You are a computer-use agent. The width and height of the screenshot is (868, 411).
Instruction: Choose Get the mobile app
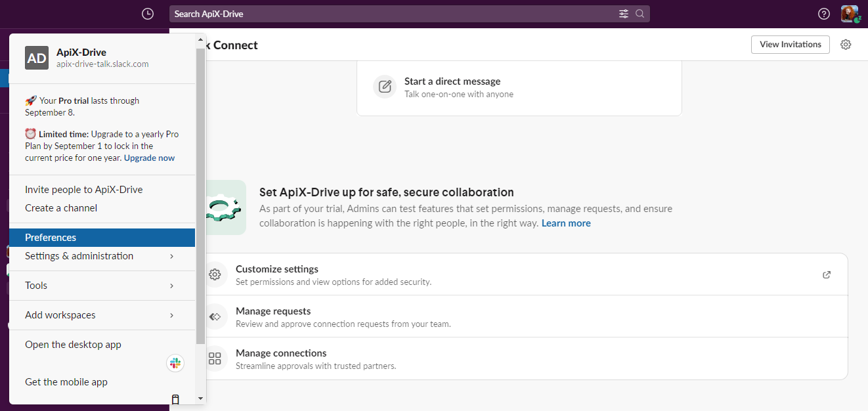click(102, 382)
